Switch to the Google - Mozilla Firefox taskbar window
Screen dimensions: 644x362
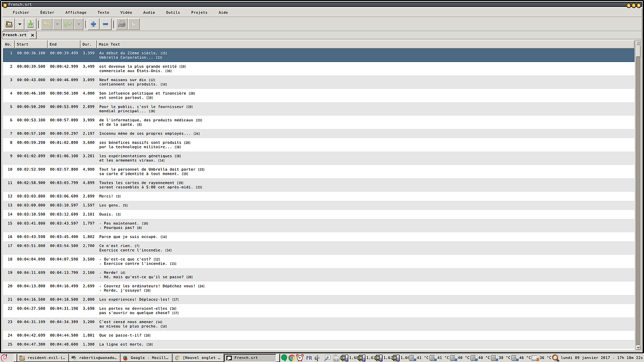[146, 358]
